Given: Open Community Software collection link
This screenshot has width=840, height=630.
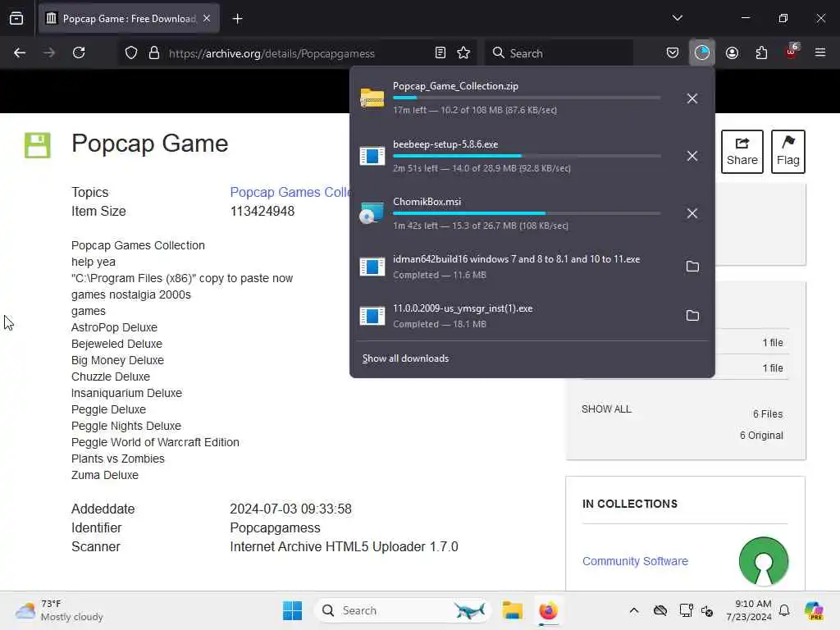Looking at the screenshot, I should click(635, 561).
